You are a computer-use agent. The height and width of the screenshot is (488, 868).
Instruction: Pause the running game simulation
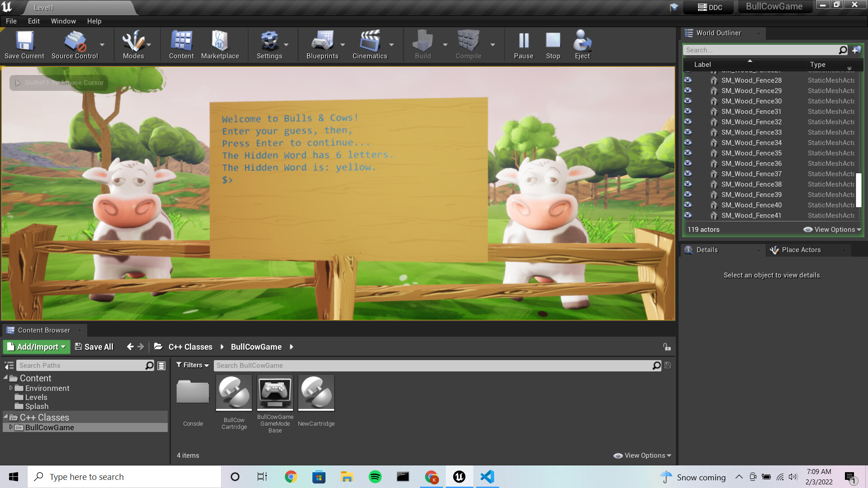pos(524,45)
